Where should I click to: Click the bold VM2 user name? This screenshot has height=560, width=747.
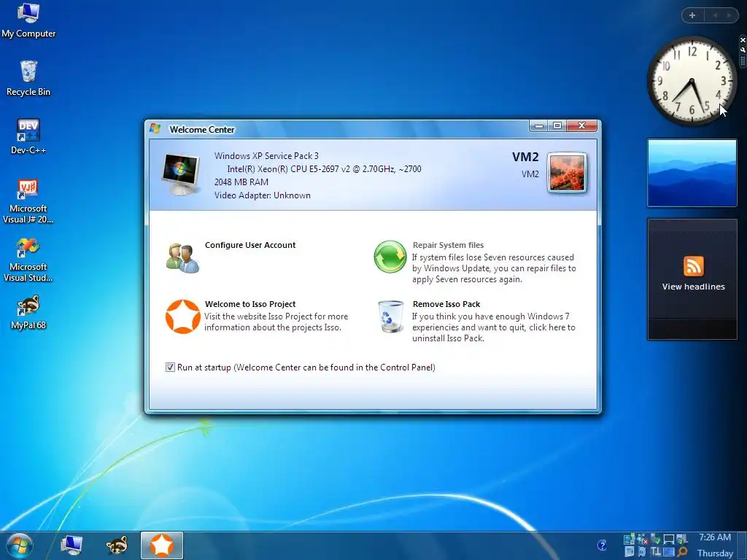click(x=525, y=157)
